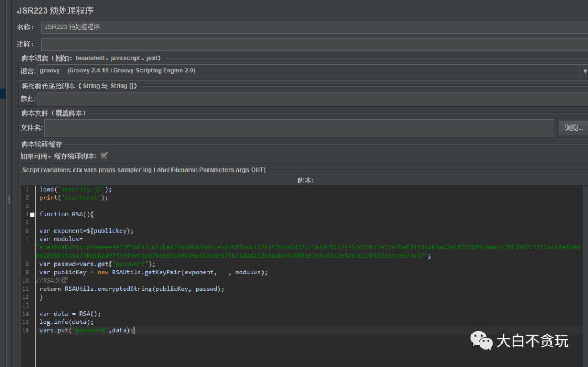This screenshot has height=367, width=588.
Task: Click the 文件名 script file field
Action: click(x=299, y=127)
